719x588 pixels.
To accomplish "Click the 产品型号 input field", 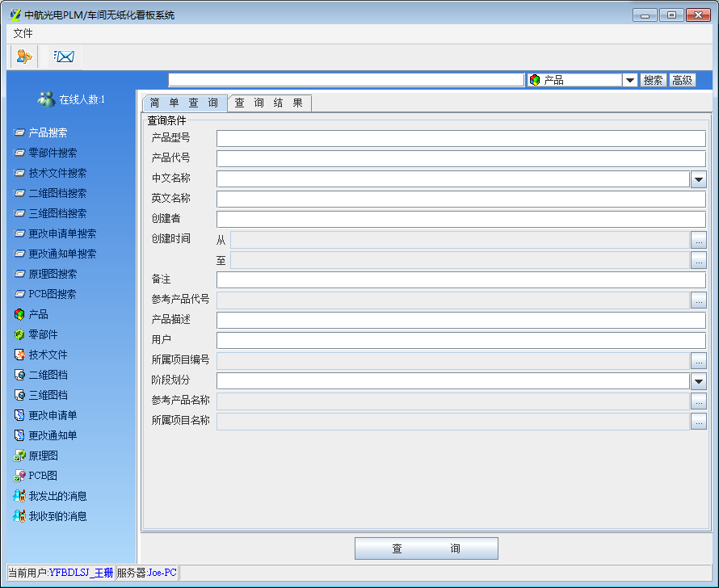I will (461, 138).
